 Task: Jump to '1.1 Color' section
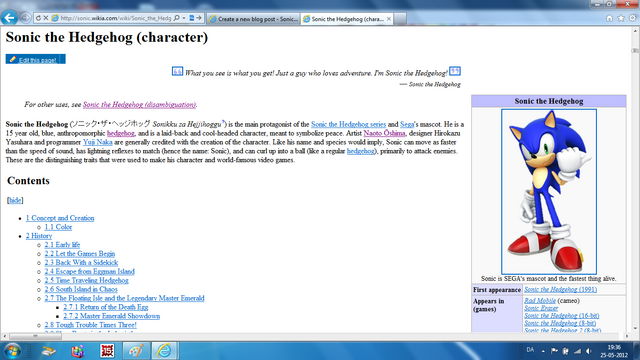(x=58, y=227)
